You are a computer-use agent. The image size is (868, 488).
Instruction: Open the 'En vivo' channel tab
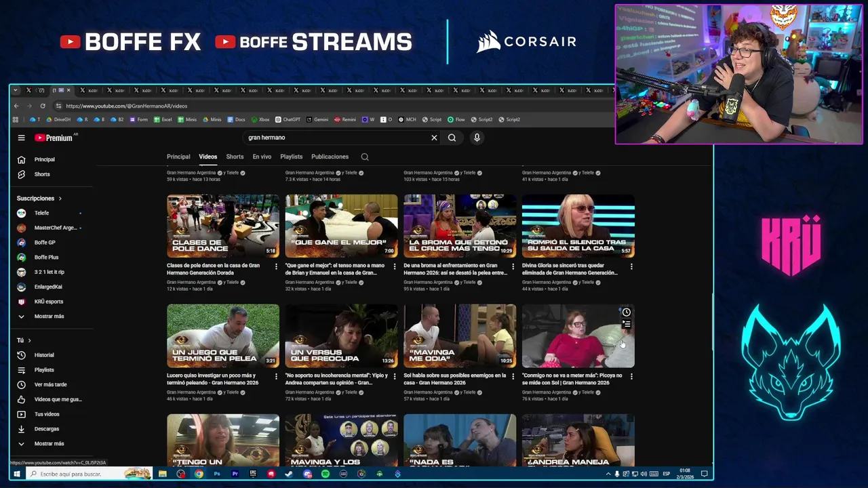tap(262, 157)
